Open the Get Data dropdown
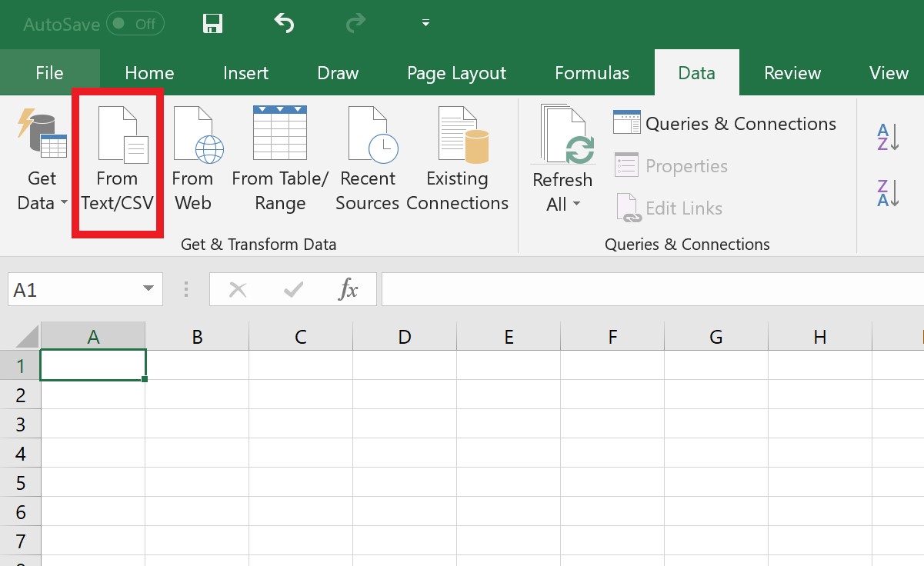Viewport: 924px width, 566px height. pyautogui.click(x=42, y=161)
